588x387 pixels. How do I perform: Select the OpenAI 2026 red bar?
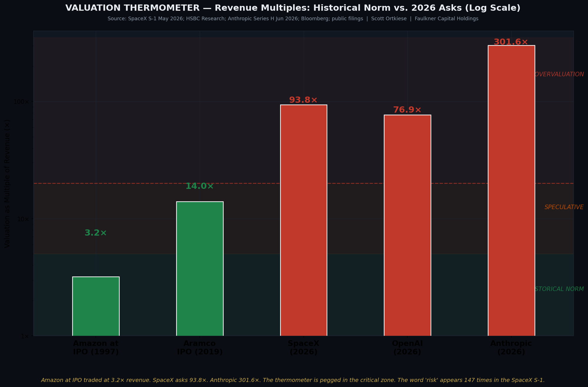(407, 225)
